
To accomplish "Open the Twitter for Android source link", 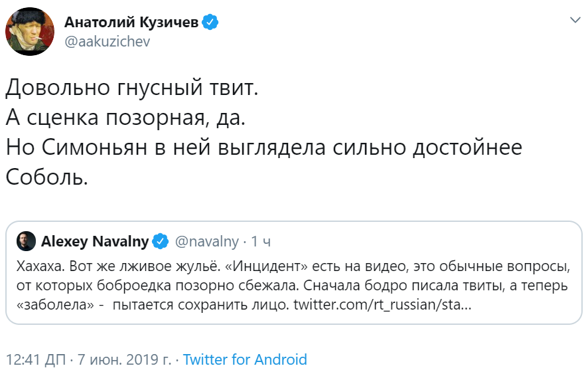I will tap(245, 360).
